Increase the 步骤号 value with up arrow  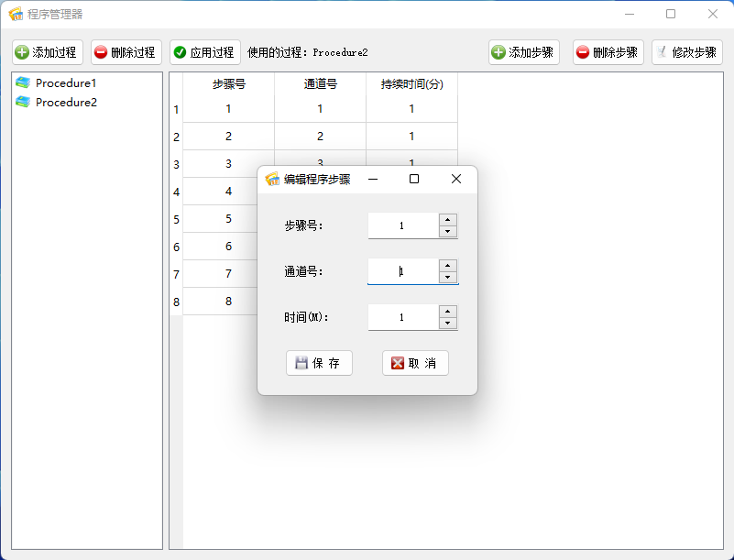click(448, 220)
